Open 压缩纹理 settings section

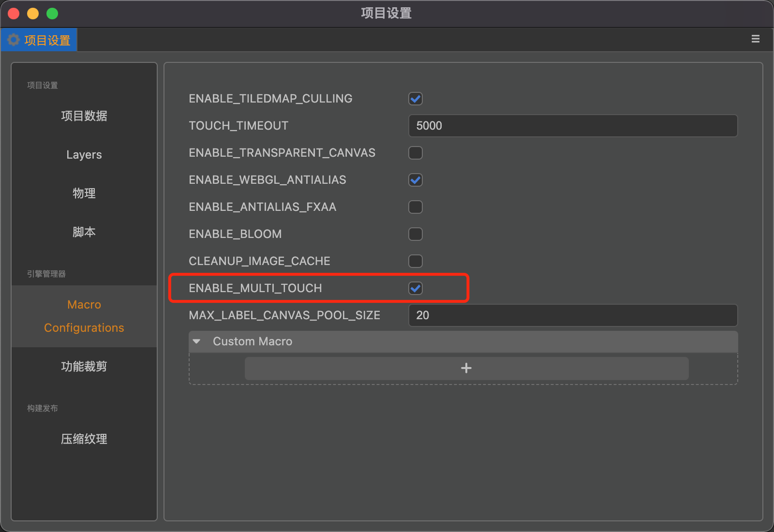[84, 439]
